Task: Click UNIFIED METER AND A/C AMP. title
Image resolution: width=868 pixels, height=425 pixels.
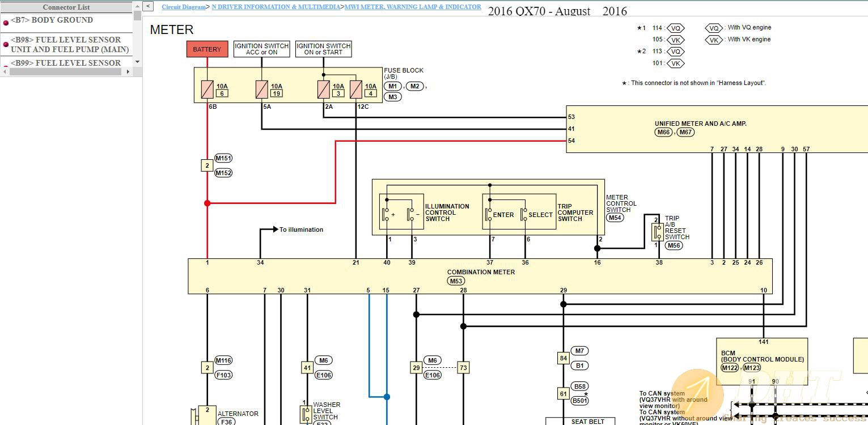Action: pos(700,124)
